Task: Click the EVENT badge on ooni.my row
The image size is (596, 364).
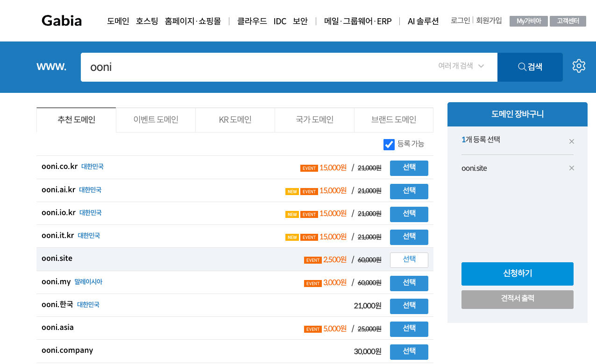Action: (313, 283)
